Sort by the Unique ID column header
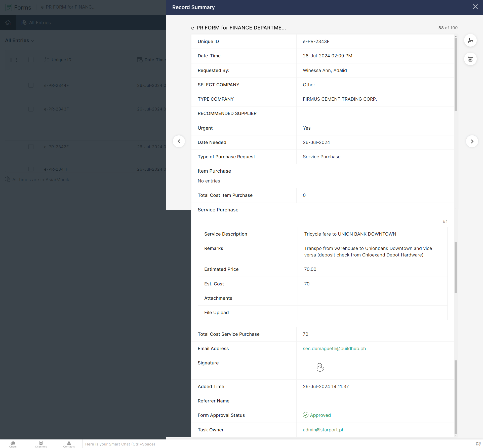Screen dimensions: 483x448 (x=61, y=60)
